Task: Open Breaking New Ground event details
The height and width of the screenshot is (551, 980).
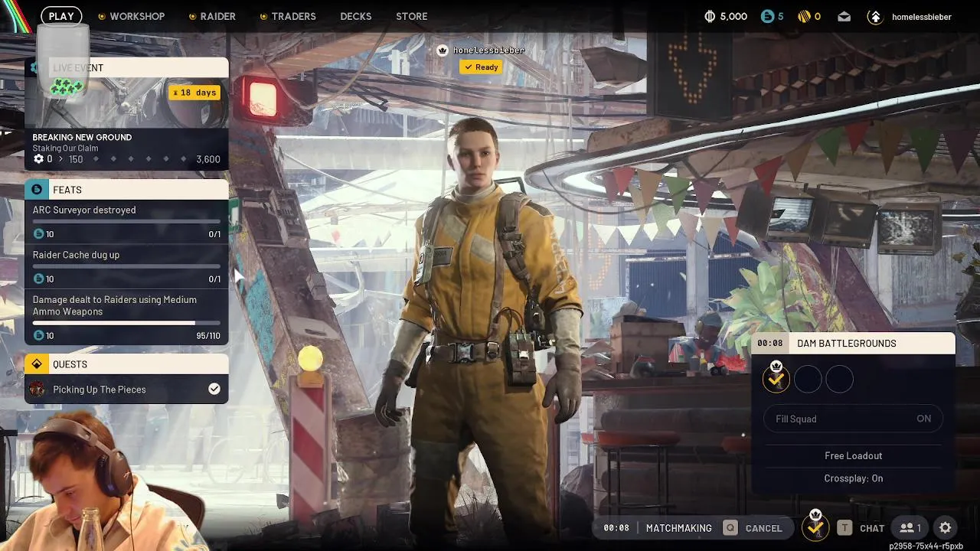Action: pos(126,148)
